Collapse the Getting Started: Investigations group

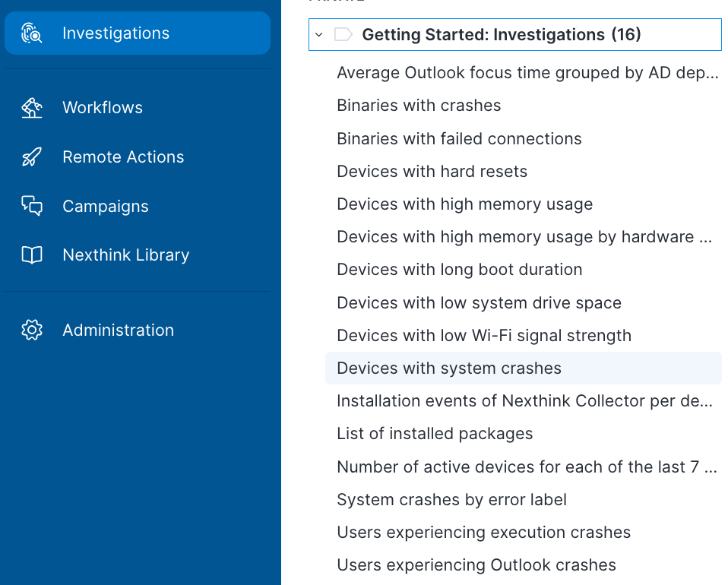(319, 34)
